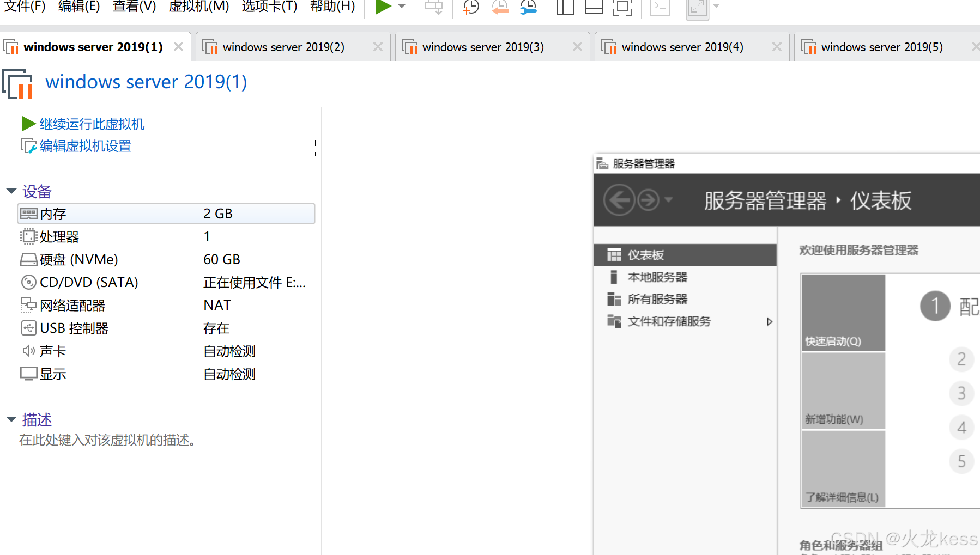Click step 5 circle in welcome panel
980x555 pixels.
coord(961,462)
